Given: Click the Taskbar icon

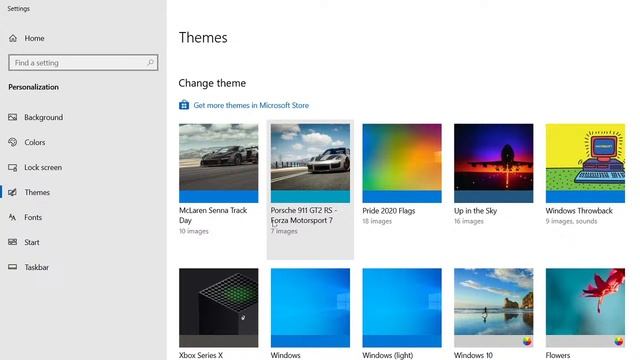Looking at the screenshot, I should 13,267.
